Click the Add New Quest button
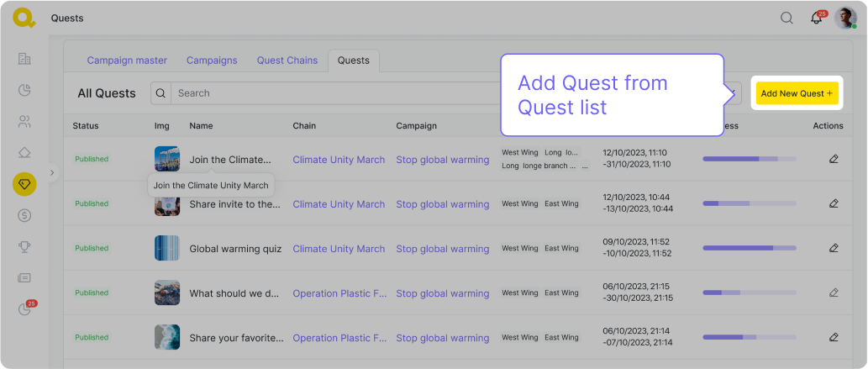 point(797,93)
